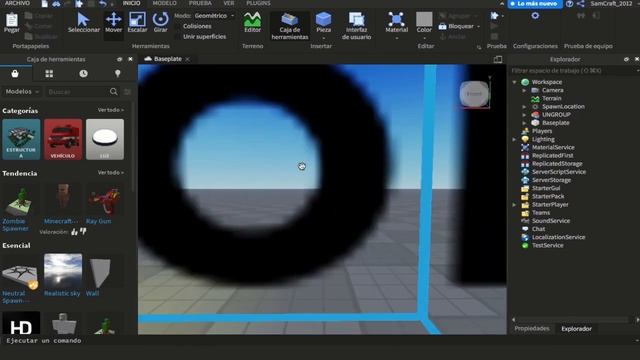
Task: Undock the Explorador panel
Action: coord(626,59)
